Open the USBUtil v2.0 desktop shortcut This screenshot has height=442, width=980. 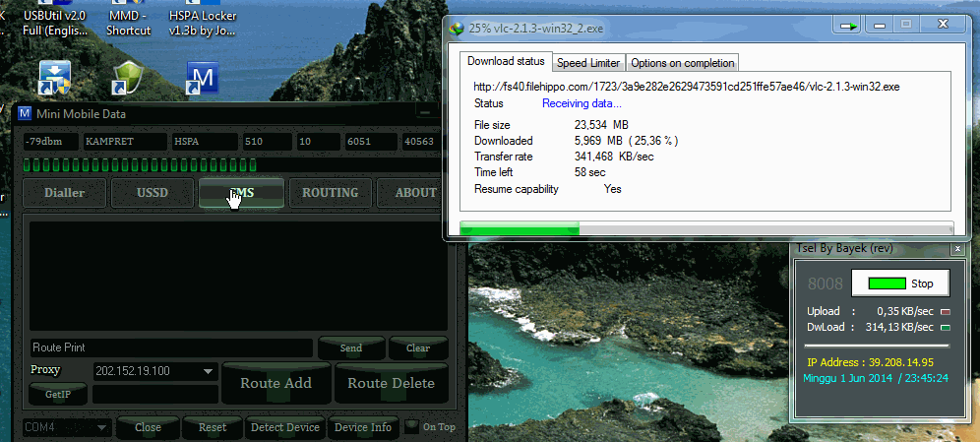54,21
